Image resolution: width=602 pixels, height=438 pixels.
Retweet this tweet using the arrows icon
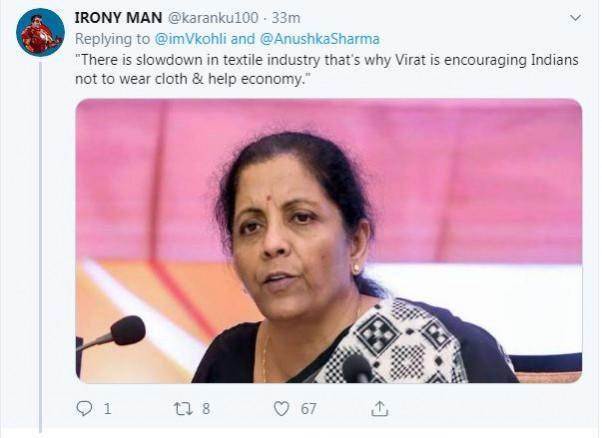coord(182,408)
